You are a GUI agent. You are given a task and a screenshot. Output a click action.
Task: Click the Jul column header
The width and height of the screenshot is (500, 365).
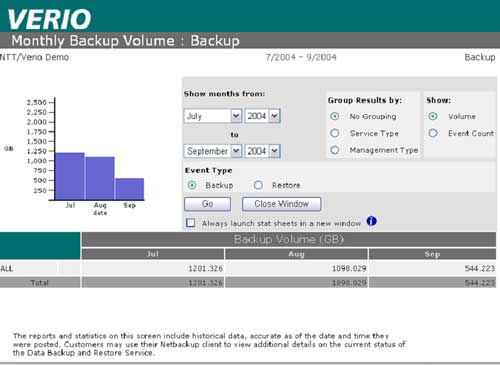[153, 254]
